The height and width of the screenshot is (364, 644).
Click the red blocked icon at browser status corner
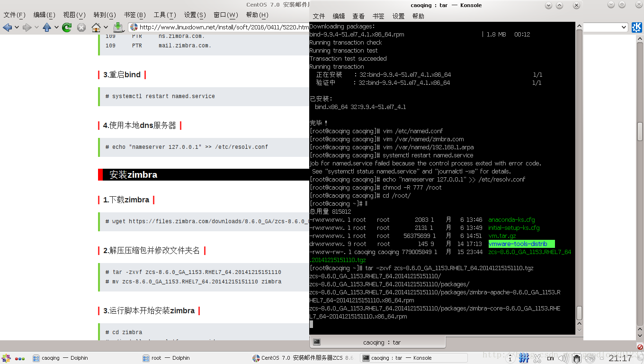click(x=640, y=347)
